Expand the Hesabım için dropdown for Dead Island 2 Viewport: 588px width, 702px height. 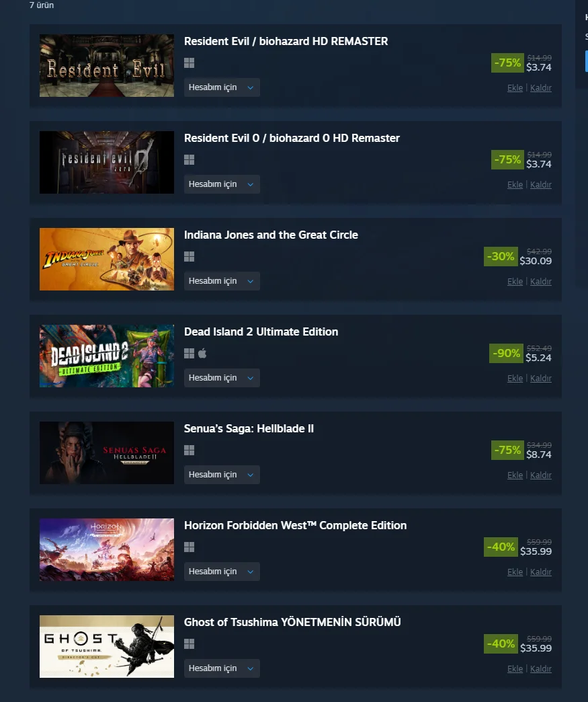click(x=222, y=377)
